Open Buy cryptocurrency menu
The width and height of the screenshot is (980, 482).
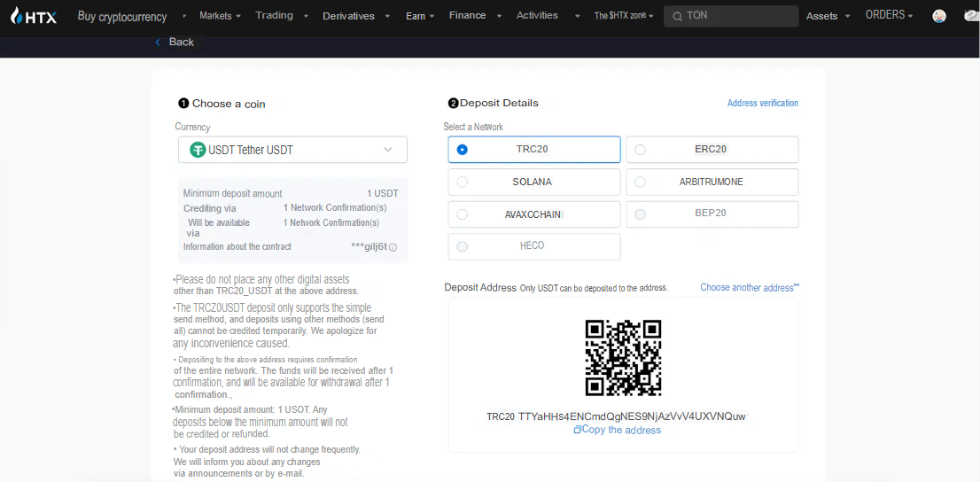coord(122,16)
